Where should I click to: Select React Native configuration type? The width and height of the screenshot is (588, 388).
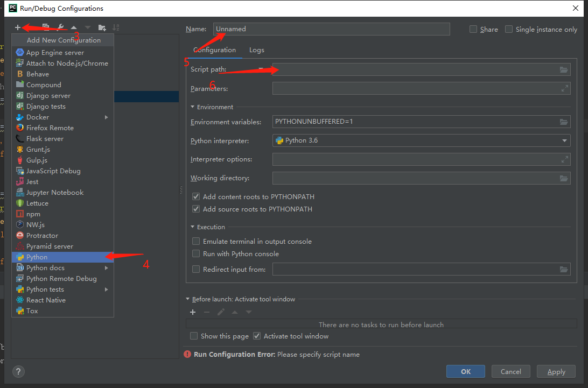(x=62, y=300)
